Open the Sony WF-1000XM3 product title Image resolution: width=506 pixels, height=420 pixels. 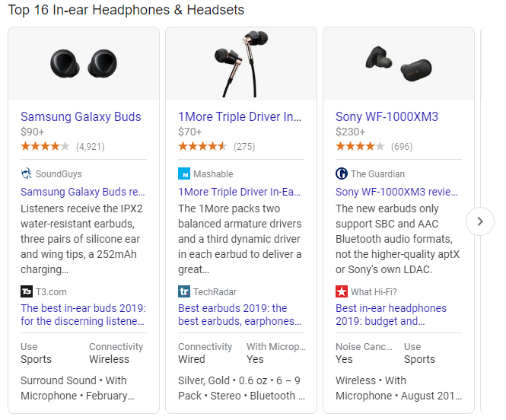387,116
